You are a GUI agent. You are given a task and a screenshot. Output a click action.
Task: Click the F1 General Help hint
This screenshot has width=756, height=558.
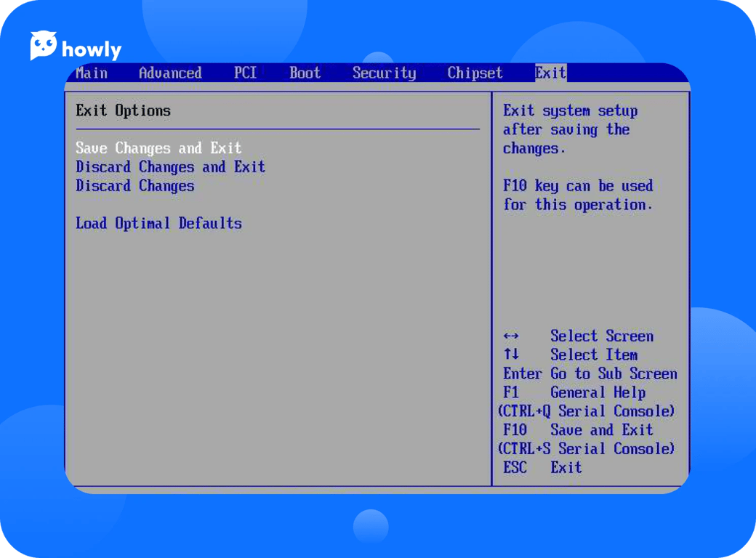click(x=574, y=393)
